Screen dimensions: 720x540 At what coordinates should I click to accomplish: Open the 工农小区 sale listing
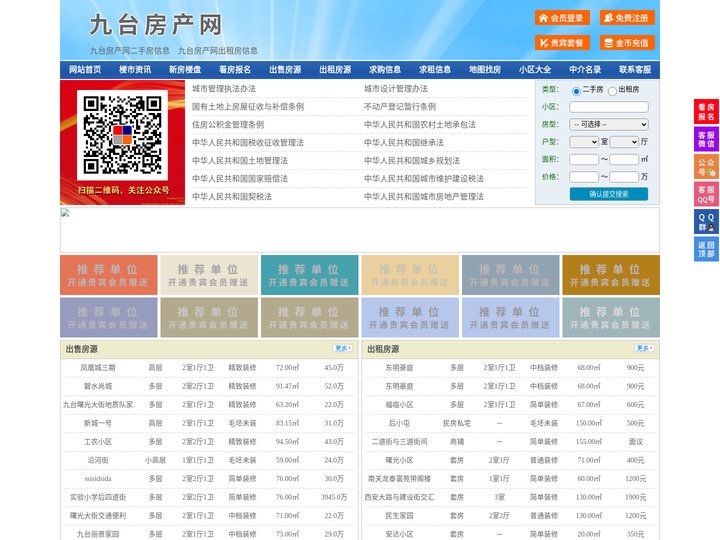98,441
